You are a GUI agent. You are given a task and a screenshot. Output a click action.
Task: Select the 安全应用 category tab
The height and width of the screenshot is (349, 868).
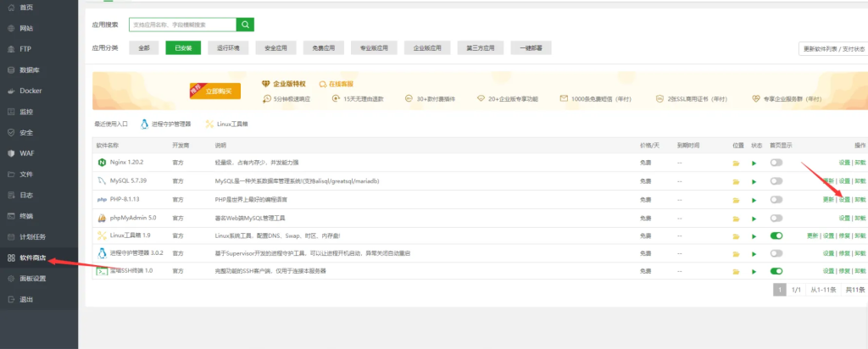point(275,48)
